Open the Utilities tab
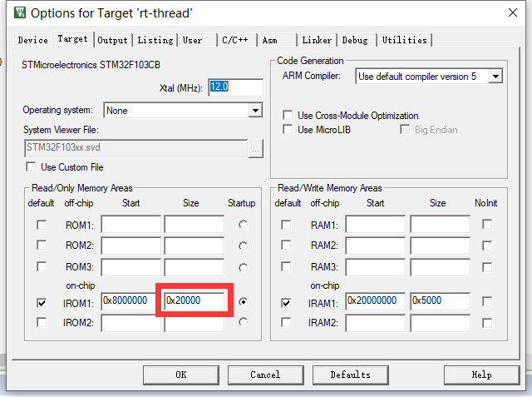 coord(405,40)
